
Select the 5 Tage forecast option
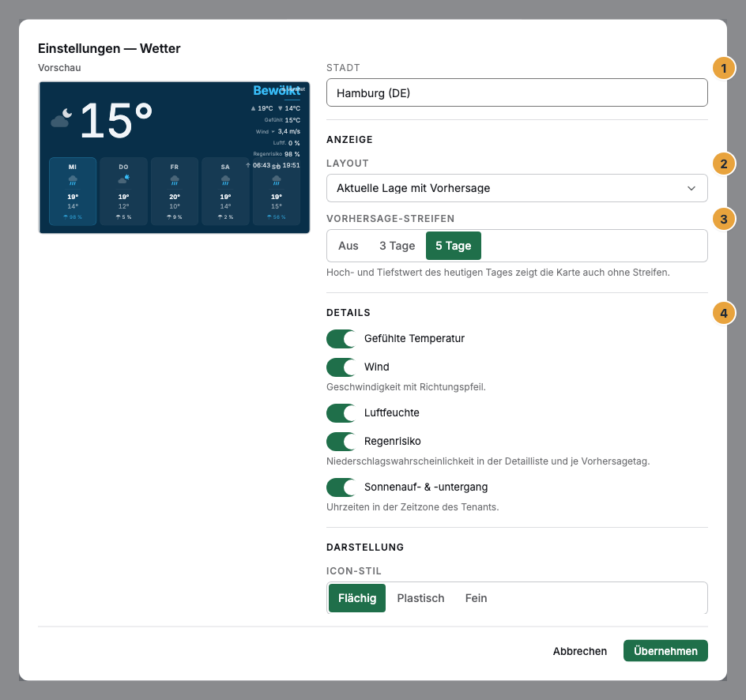point(454,246)
